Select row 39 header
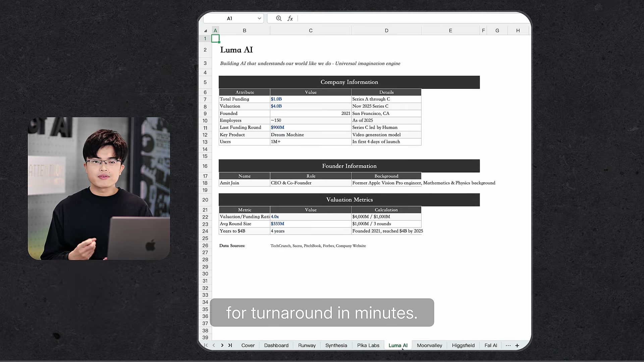The width and height of the screenshot is (644, 362). (x=205, y=338)
